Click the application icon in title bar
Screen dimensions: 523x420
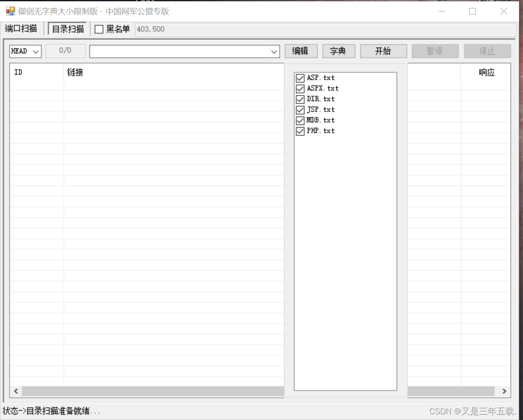pyautogui.click(x=10, y=11)
